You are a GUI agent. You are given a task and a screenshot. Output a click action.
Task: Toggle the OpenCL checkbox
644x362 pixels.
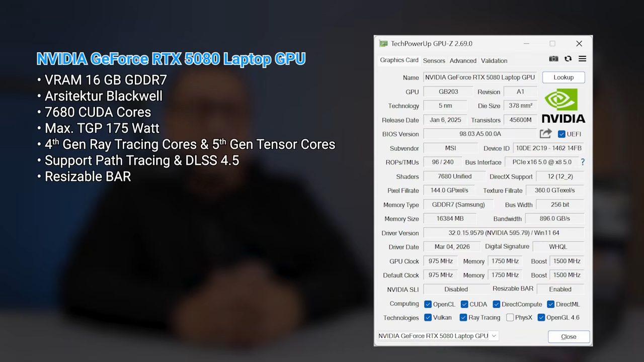pos(428,304)
